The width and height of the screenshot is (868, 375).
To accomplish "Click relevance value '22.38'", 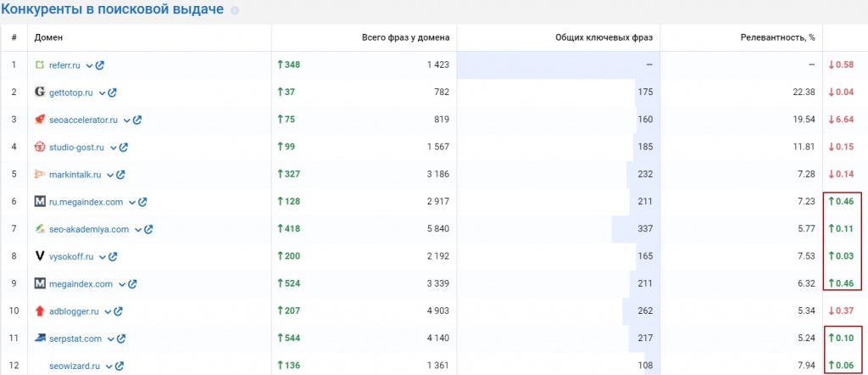I will (804, 92).
